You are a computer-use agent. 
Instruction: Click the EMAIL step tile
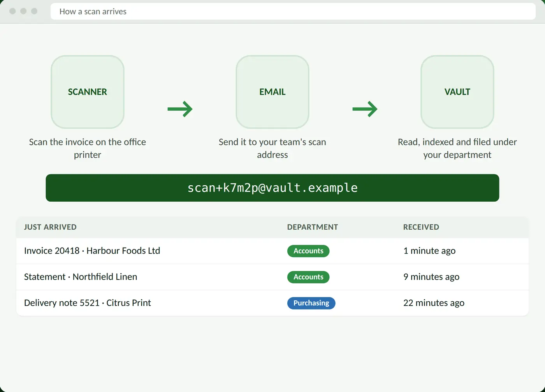pos(272,92)
